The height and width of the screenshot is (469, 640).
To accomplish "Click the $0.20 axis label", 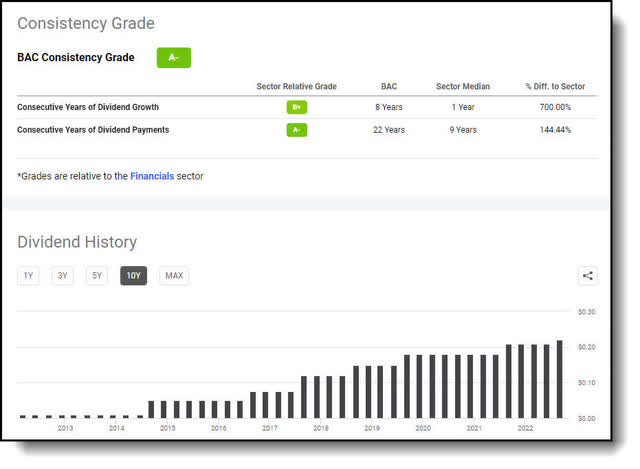I will pos(587,347).
